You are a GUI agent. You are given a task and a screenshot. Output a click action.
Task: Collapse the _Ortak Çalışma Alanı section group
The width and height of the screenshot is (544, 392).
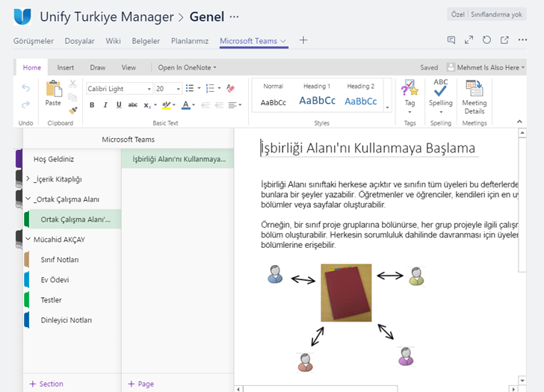coord(28,199)
